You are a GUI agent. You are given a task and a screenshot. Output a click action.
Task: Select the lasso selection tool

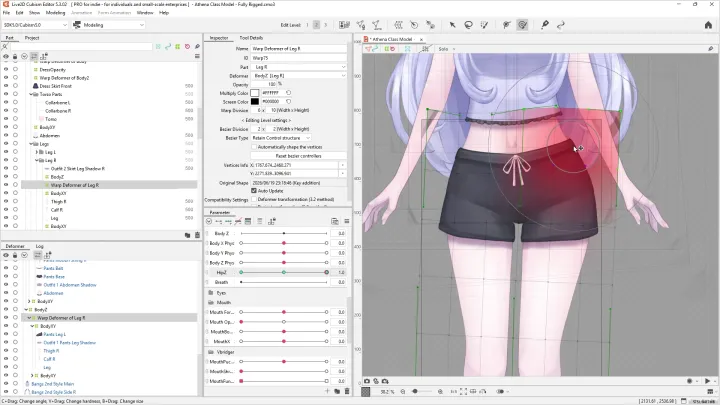[468, 25]
